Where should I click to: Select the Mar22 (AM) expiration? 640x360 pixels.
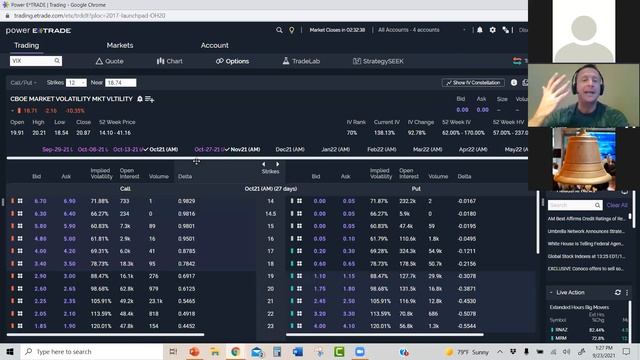[427, 149]
